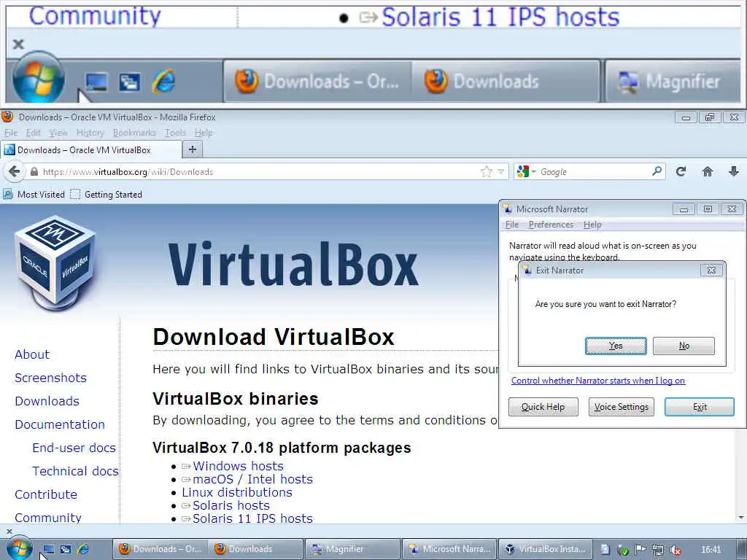Switch to Microsoft Narrator taskbar button
The height and width of the screenshot is (560, 747).
point(449,549)
